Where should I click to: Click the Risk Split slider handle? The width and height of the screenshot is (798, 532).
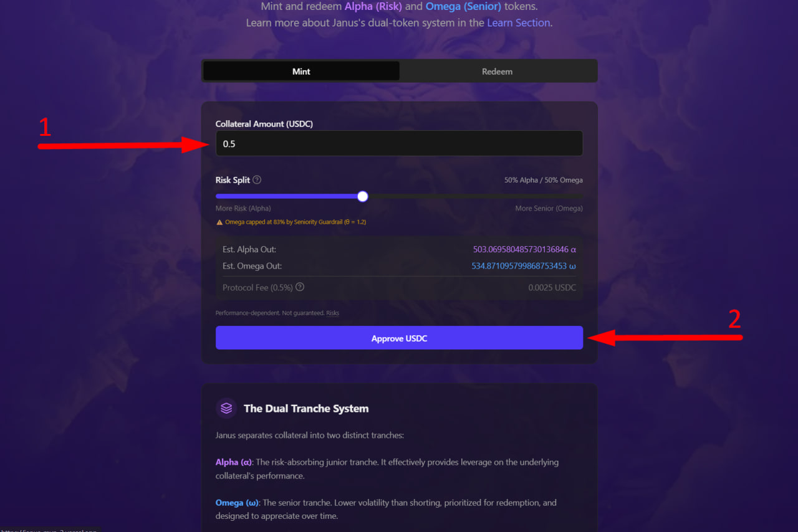[x=363, y=196]
